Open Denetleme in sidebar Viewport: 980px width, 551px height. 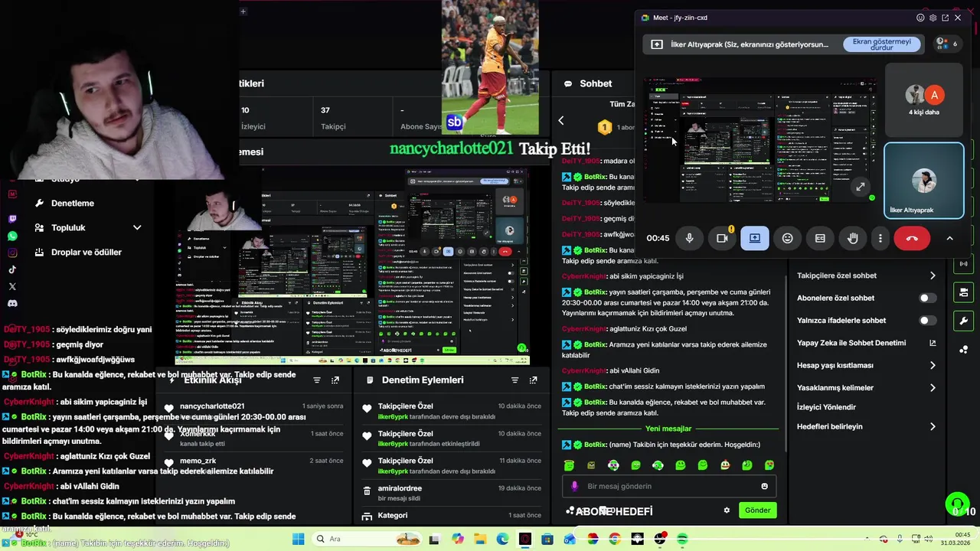click(72, 203)
